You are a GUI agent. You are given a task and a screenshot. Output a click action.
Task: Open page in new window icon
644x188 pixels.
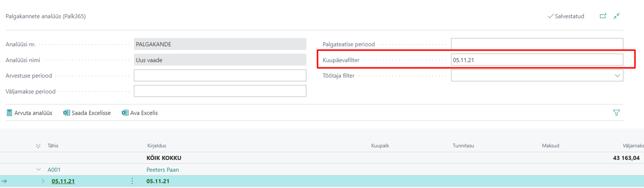click(603, 16)
